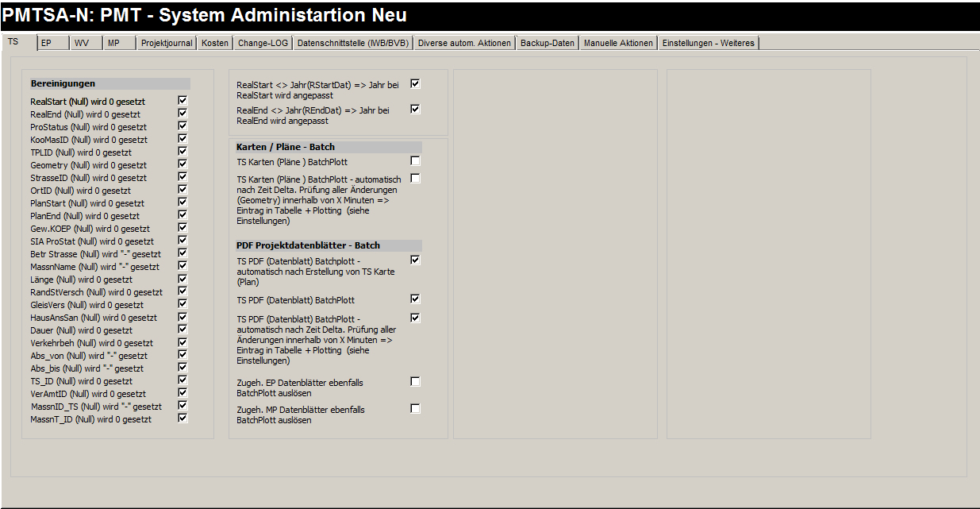Toggle MassnT_ID (Null) checkbox
Screen dimensions: 980x509
(183, 418)
